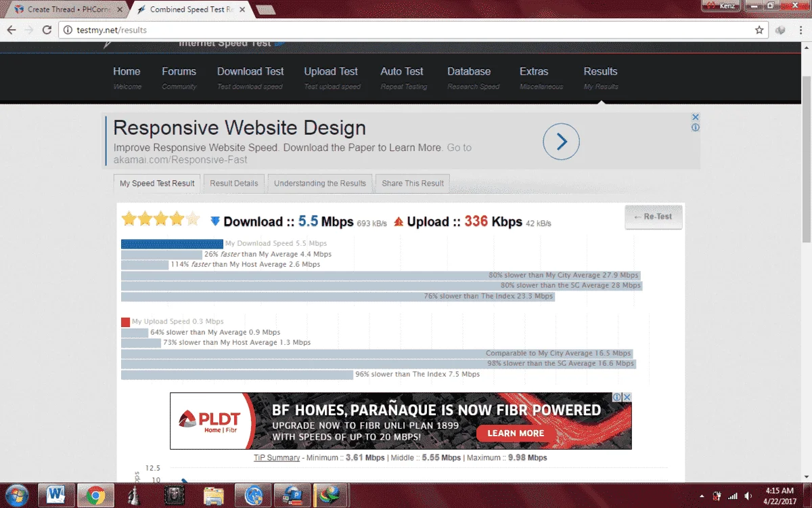Viewport: 812px width, 508px height.
Task: Open the Understanding the Results tab
Action: pyautogui.click(x=319, y=184)
